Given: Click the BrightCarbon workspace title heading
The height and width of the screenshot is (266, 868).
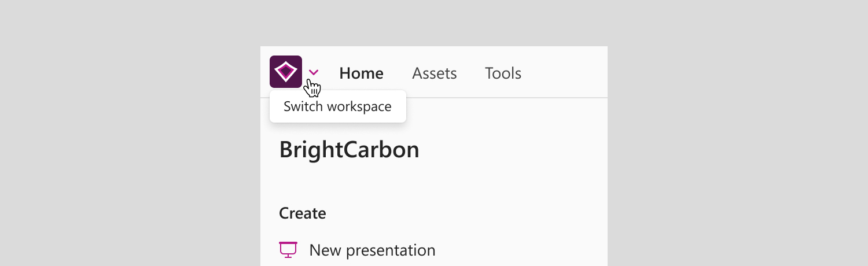Looking at the screenshot, I should click(x=349, y=150).
